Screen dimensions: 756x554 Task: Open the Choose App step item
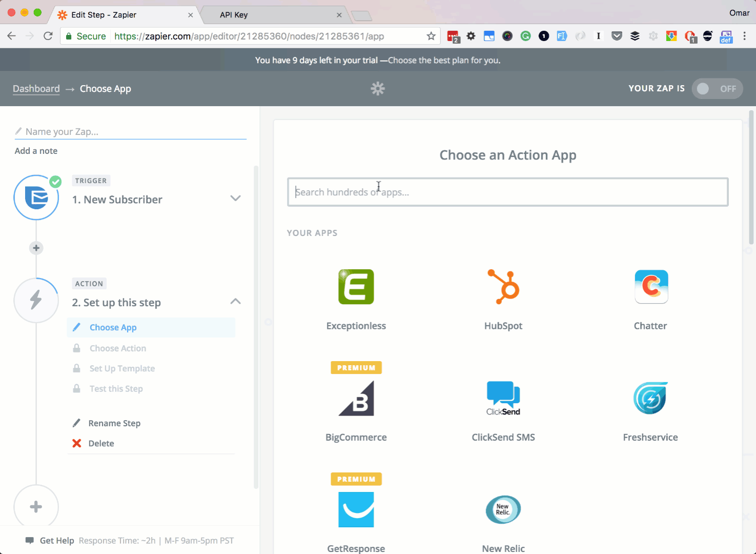click(x=151, y=327)
